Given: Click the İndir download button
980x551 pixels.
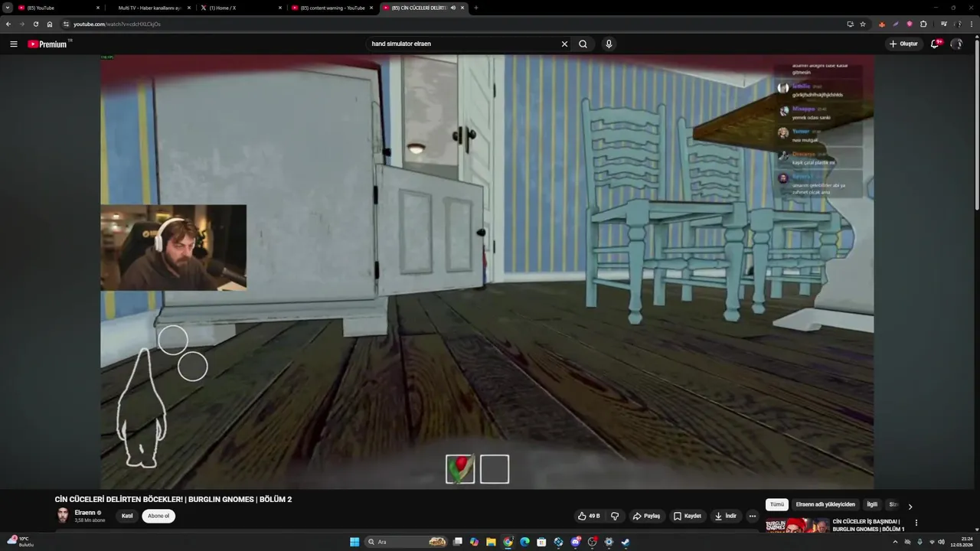Looking at the screenshot, I should 726,516.
